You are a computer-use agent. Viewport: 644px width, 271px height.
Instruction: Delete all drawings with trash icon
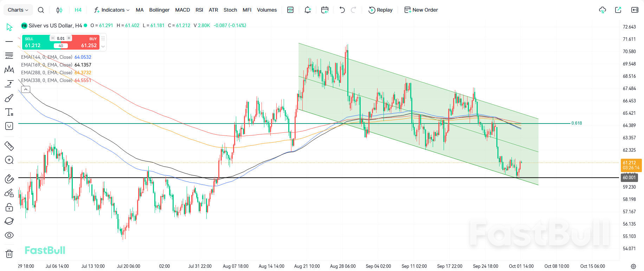pyautogui.click(x=9, y=253)
